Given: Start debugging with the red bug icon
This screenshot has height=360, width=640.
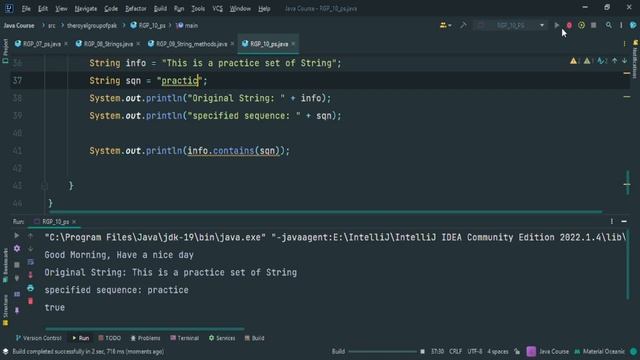Looking at the screenshot, I should pyautogui.click(x=569, y=25).
